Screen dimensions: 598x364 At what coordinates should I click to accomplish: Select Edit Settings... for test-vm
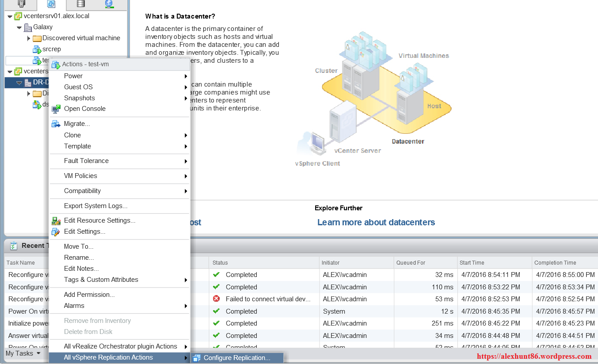[84, 231]
